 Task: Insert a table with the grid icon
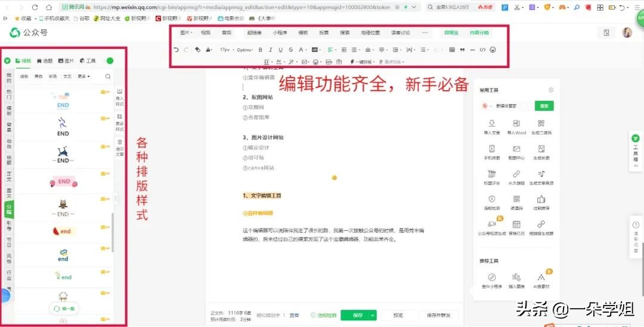(452, 50)
